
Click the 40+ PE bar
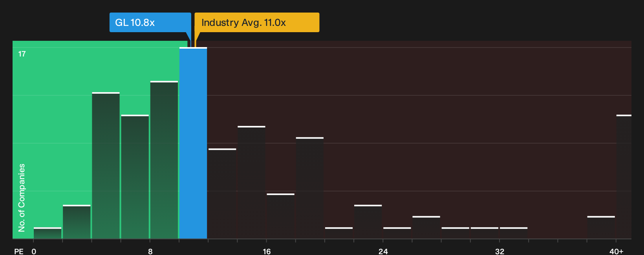point(624,177)
